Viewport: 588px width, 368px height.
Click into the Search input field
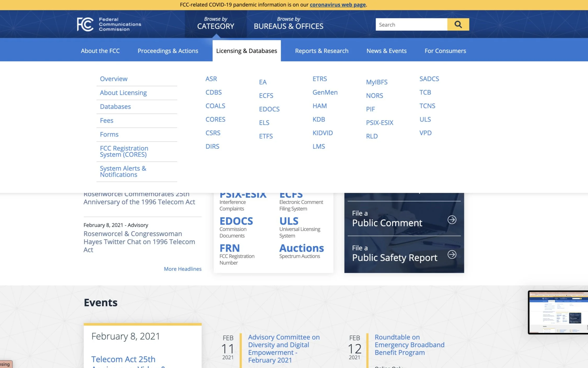(x=411, y=25)
